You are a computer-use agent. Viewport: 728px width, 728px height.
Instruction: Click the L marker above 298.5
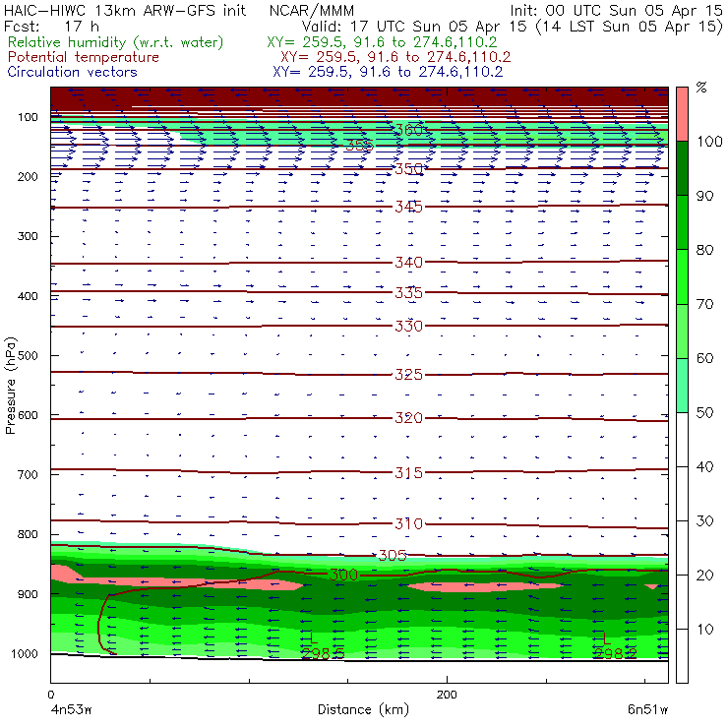314,637
